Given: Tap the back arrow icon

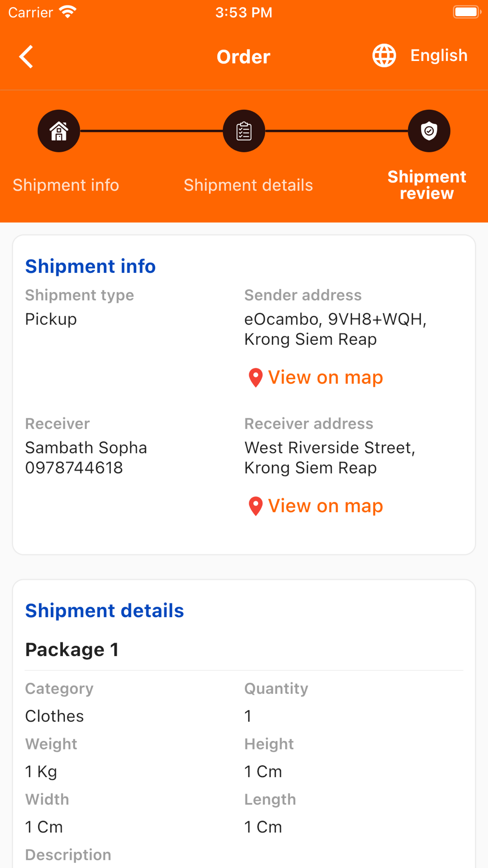Looking at the screenshot, I should click(x=26, y=57).
